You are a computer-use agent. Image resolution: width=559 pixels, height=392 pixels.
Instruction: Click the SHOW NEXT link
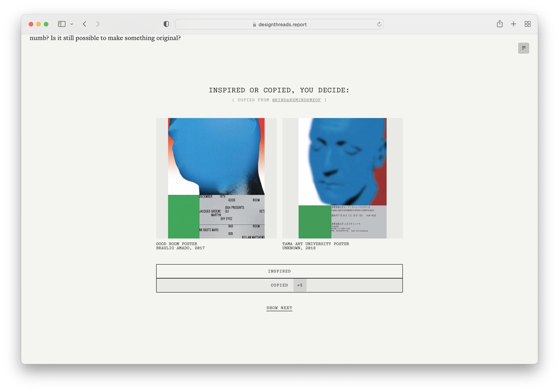(x=279, y=308)
